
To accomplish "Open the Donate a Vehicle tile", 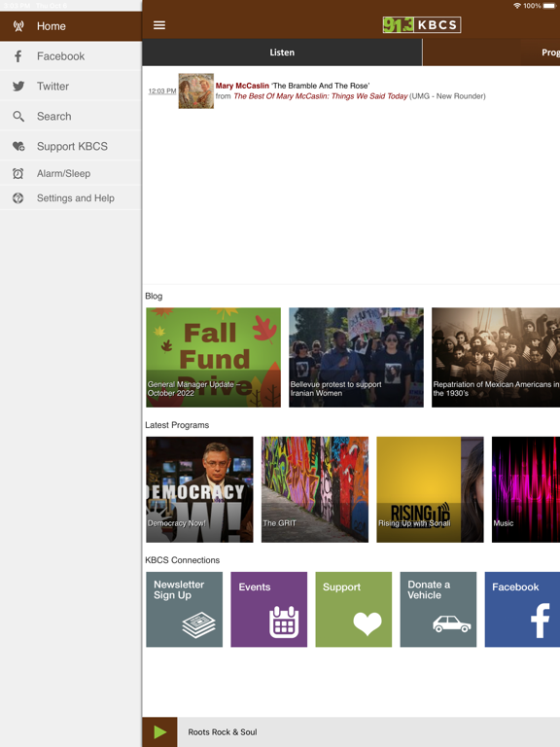I will pyautogui.click(x=438, y=609).
